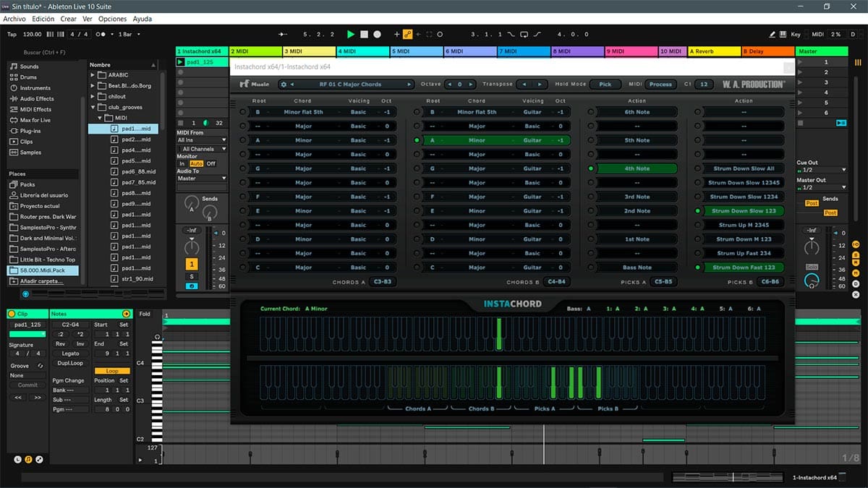The width and height of the screenshot is (868, 488).
Task: Click the Tap tempo button
Action: (12, 34)
